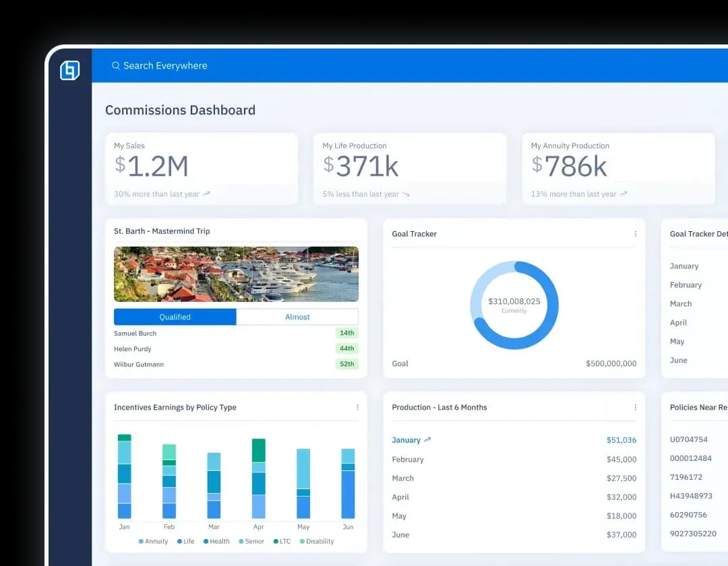The image size is (728, 566).
Task: Click the app logo in the sidebar
Action: (69, 70)
